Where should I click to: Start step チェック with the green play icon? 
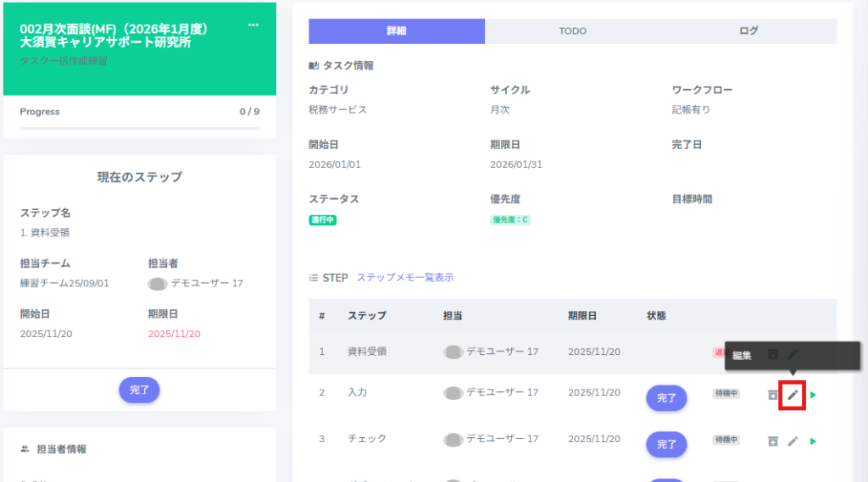coord(813,440)
